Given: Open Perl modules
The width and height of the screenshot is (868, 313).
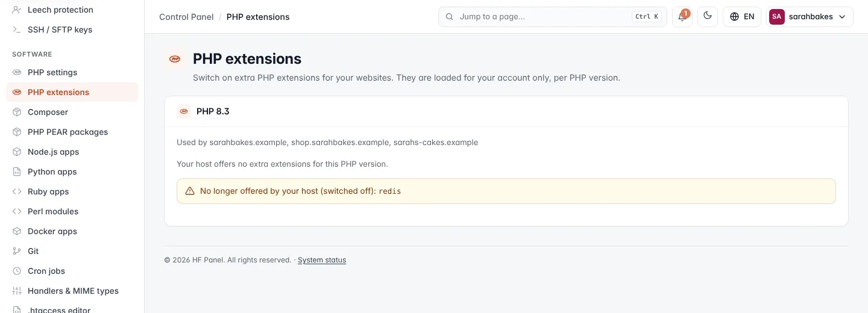Looking at the screenshot, I should click(x=72, y=211).
